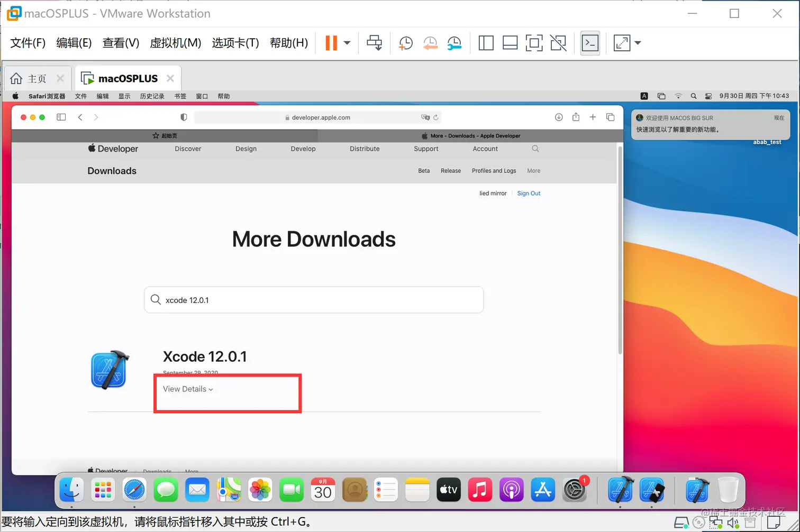Image resolution: width=800 pixels, height=532 pixels.
Task: Click Safari address bar developer.apple.com
Action: coord(317,117)
